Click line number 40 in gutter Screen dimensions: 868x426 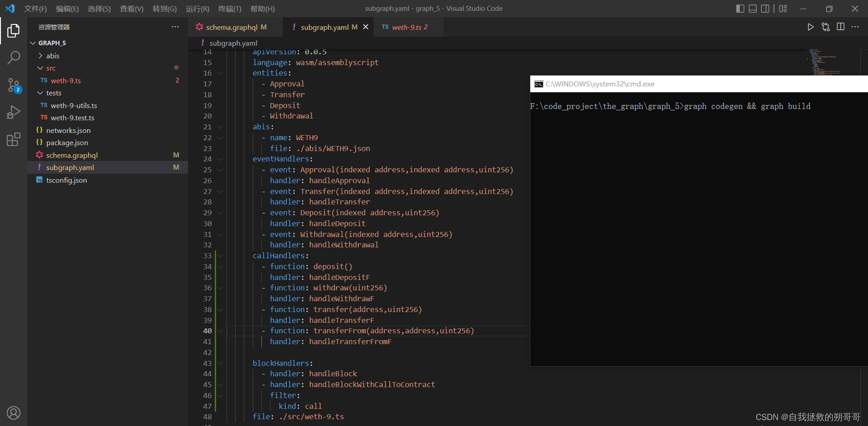pos(208,331)
